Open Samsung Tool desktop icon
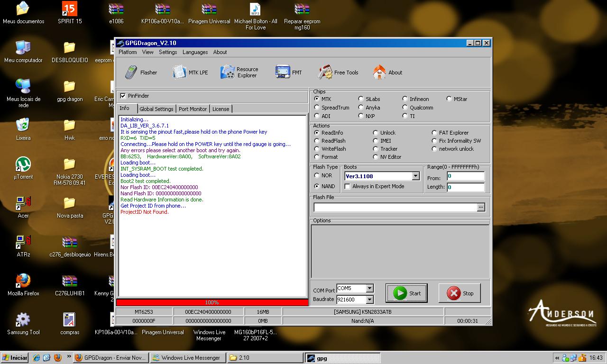Image resolution: width=607 pixels, height=364 pixels. click(x=23, y=324)
